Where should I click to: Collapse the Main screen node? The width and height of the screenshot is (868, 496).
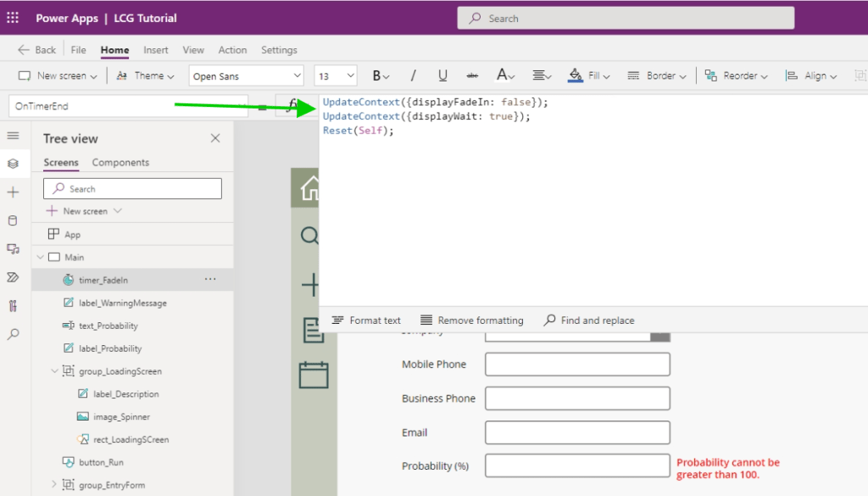tap(41, 257)
